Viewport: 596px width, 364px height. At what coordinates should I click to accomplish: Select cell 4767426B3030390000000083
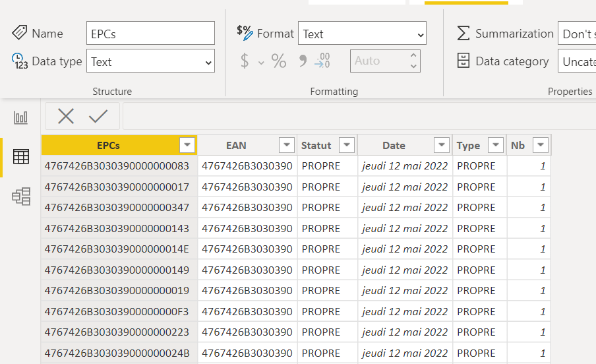[119, 166]
